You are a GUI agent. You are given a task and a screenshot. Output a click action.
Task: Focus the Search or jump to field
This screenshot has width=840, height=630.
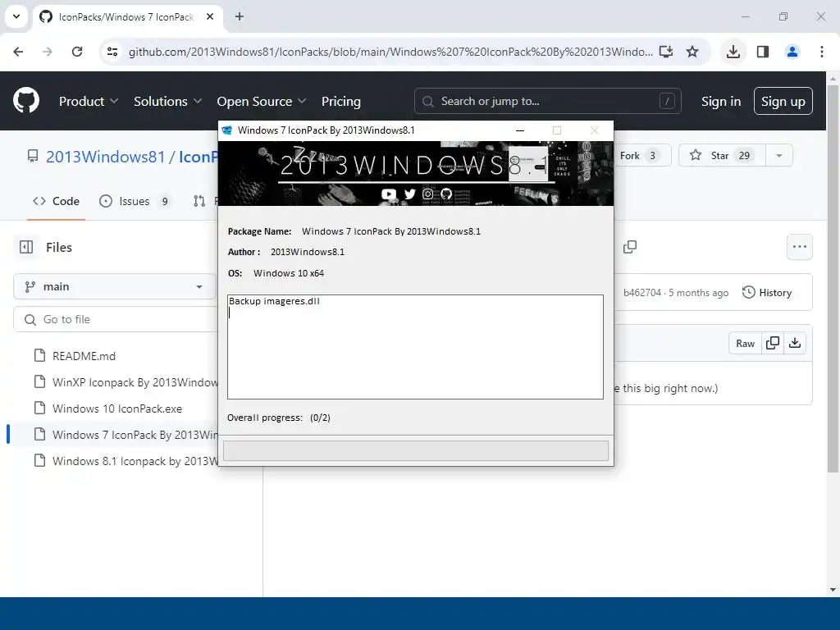[547, 101]
